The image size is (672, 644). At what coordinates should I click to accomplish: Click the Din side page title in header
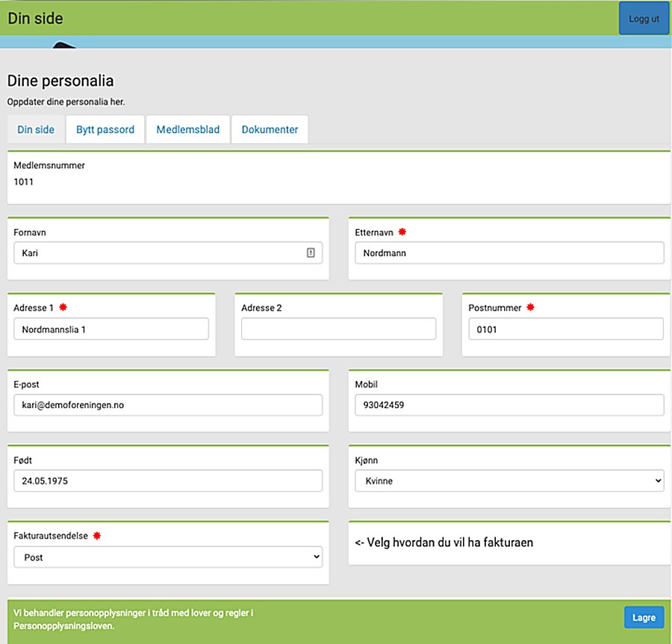pyautogui.click(x=35, y=19)
